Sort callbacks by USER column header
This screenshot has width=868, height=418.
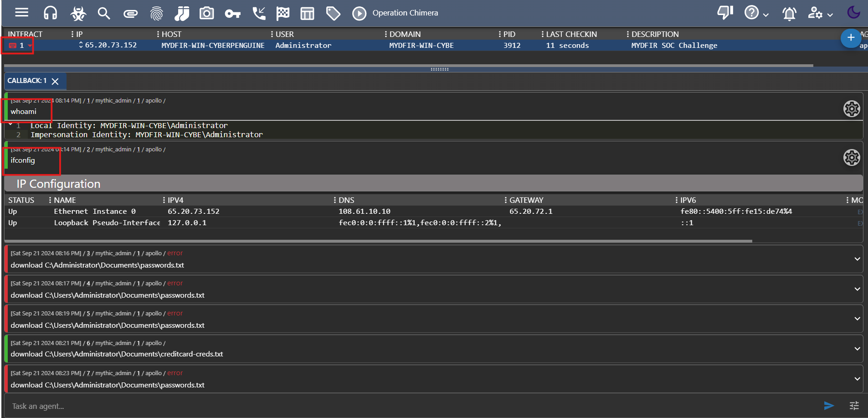tap(285, 34)
